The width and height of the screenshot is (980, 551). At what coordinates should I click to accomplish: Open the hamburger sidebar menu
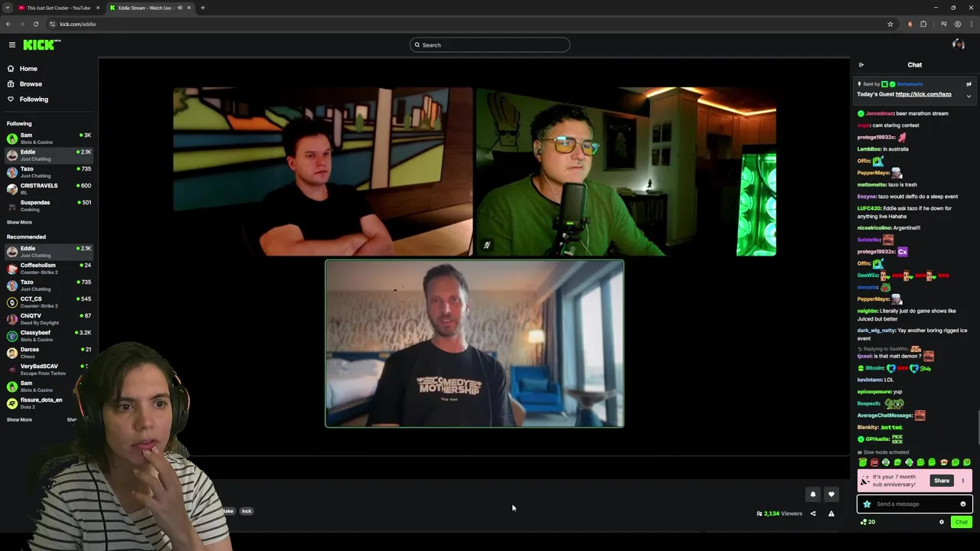(x=11, y=45)
